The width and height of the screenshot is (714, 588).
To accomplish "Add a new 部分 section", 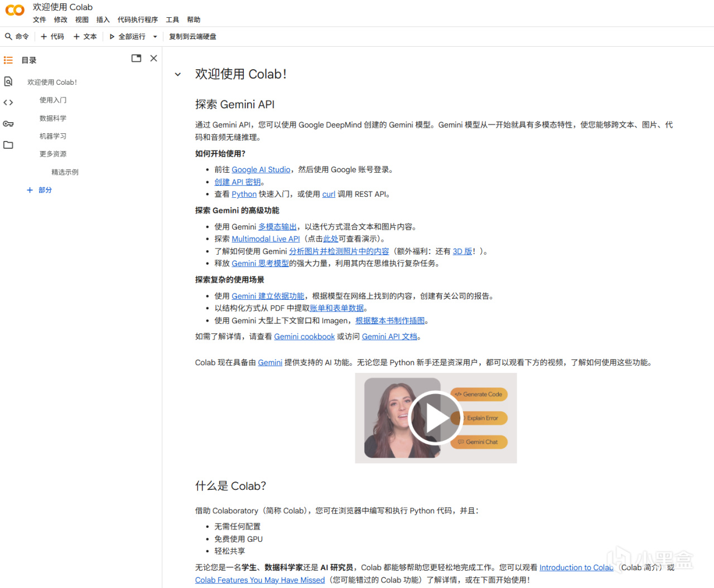I will click(x=39, y=190).
